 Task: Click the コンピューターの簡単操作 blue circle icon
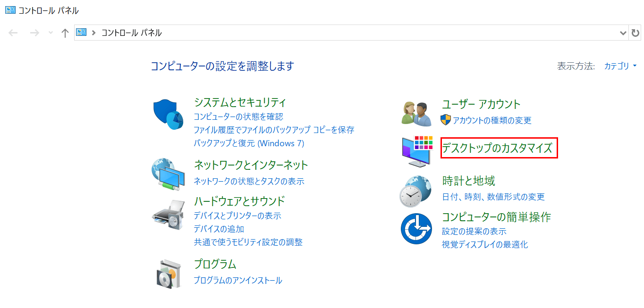[416, 229]
